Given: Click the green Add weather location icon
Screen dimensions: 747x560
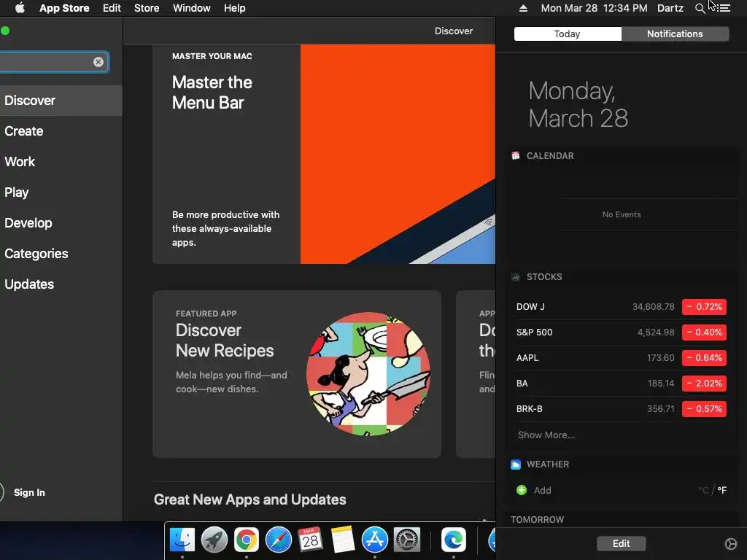Looking at the screenshot, I should (x=522, y=490).
